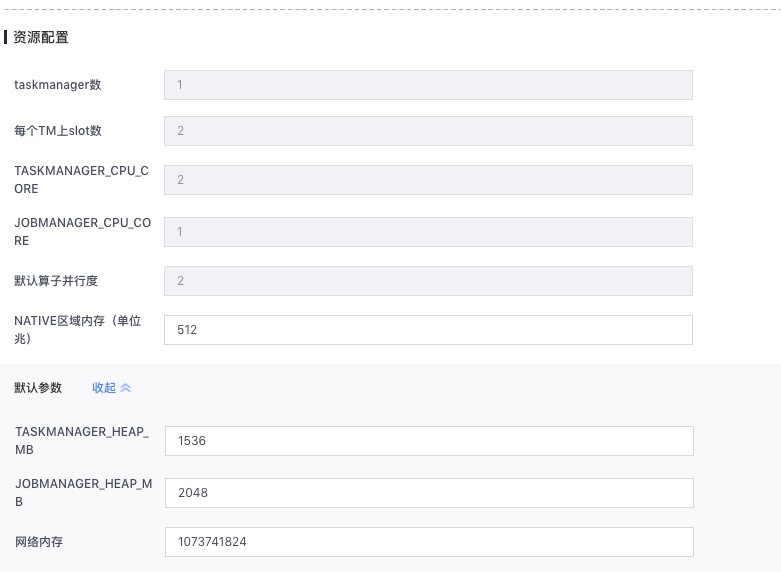Click the JOBMANAGER_HEAP_MB field showing 2048
The width and height of the screenshot is (781, 572).
pyautogui.click(x=428, y=493)
